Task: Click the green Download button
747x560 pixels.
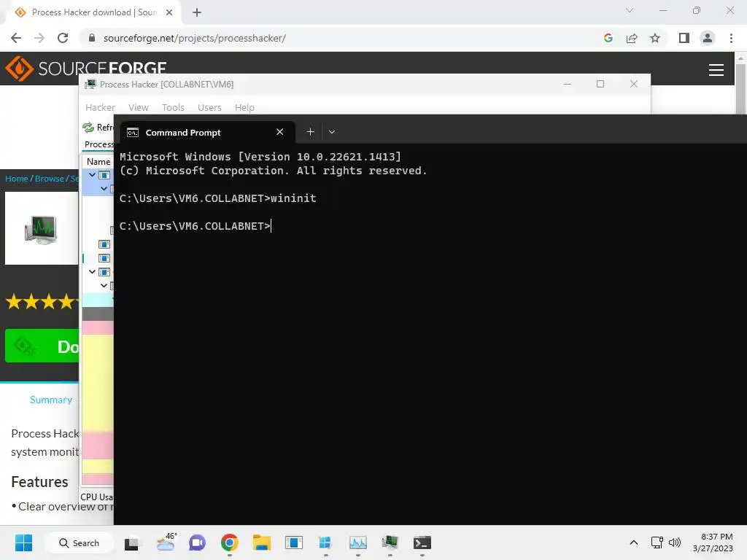Action: tap(42, 346)
